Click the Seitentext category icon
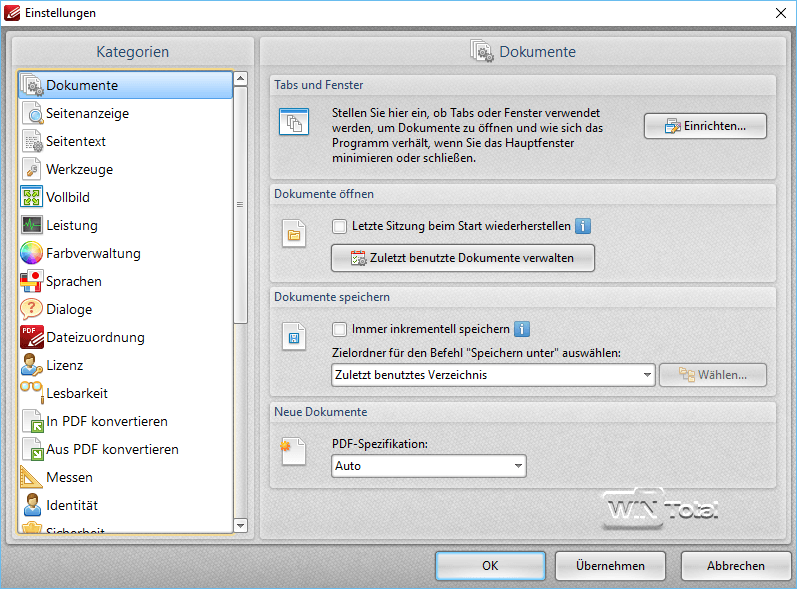Viewport: 797px width, 589px height. 32,141
